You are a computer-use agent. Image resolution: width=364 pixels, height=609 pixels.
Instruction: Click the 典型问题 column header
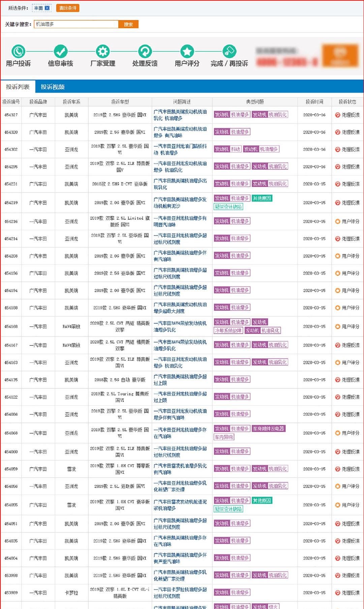point(255,102)
